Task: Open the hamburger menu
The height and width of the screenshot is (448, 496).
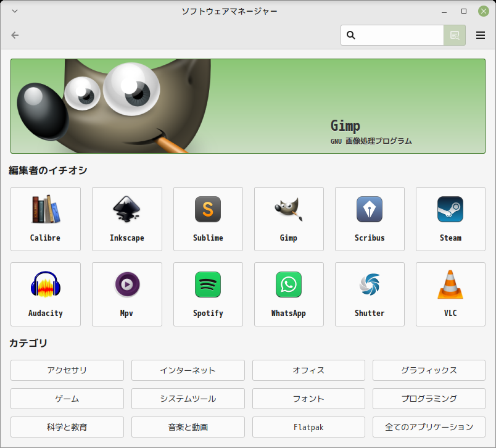Action: (481, 35)
